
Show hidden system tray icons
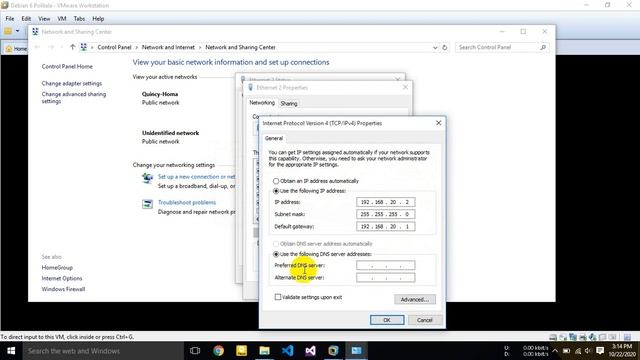coord(555,351)
